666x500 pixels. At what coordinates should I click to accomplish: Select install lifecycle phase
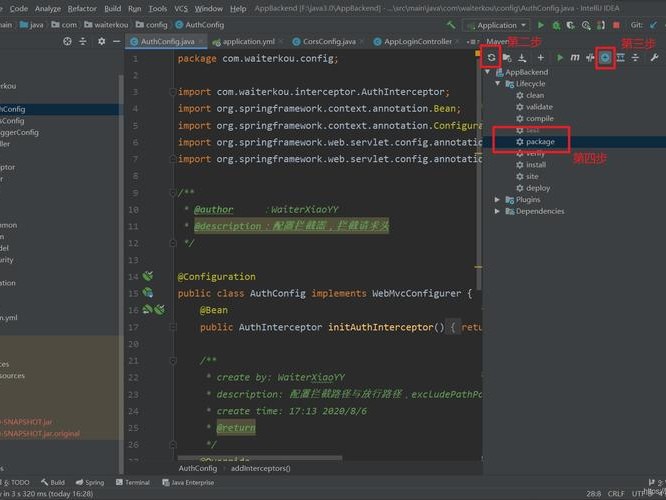pyautogui.click(x=531, y=164)
